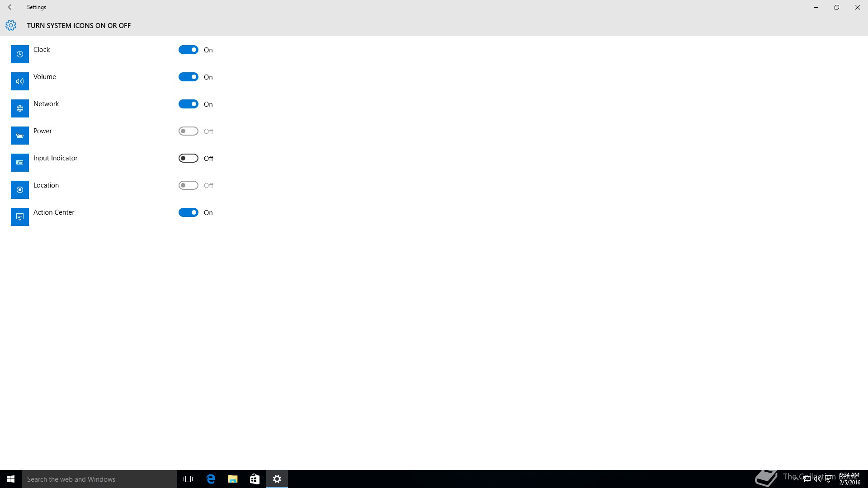Click the Volume speaker row icon
This screenshot has width=868, height=488.
(x=20, y=81)
